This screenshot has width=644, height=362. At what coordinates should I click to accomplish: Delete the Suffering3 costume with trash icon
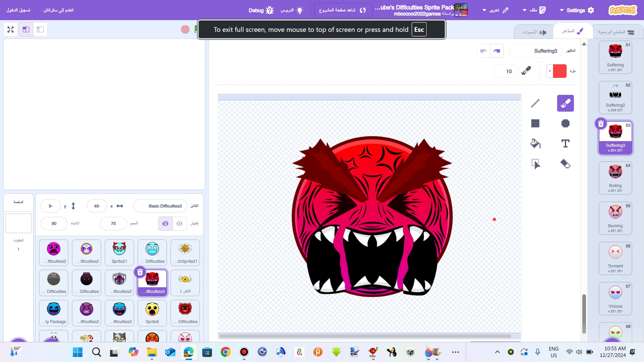(601, 124)
